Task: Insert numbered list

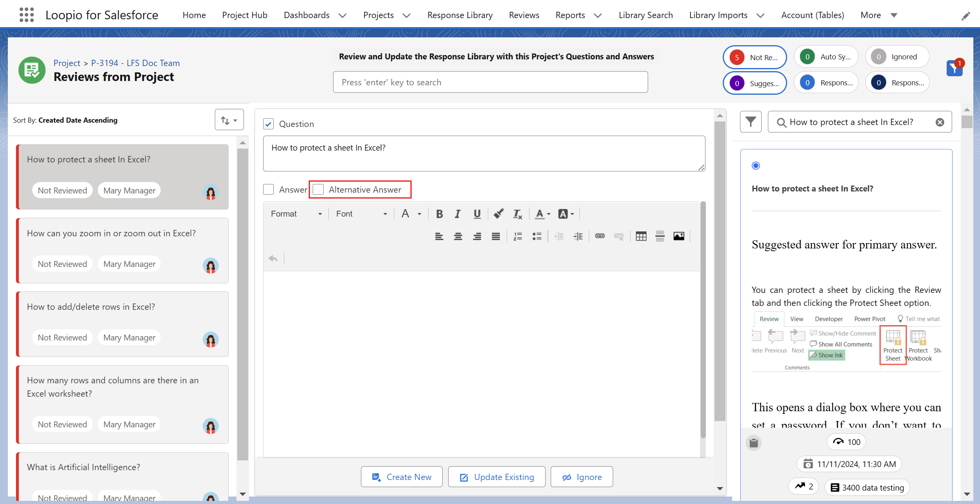Action: tap(518, 236)
